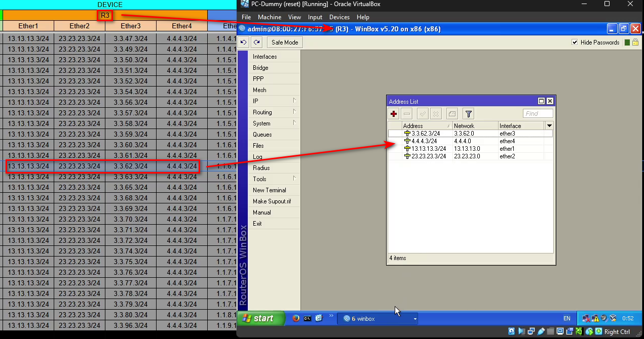Image resolution: width=644 pixels, height=339 pixels.
Task: Click the Find field in Address List
Action: [538, 114]
